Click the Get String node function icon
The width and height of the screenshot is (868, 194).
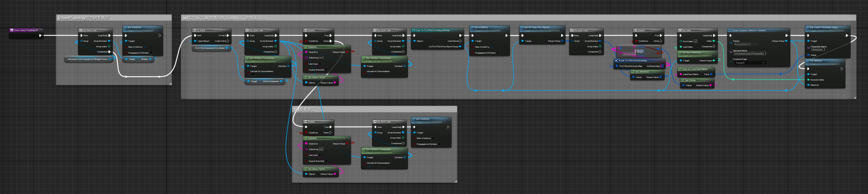point(683,80)
